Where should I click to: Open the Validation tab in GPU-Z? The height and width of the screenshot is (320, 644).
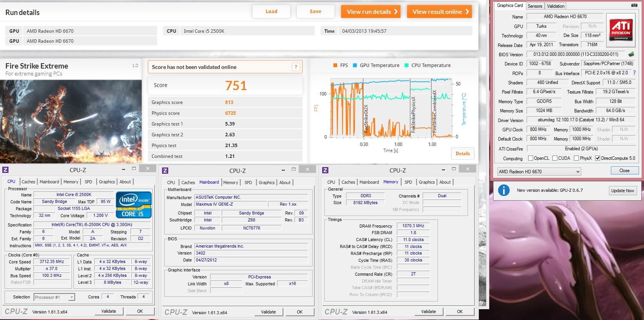click(555, 6)
